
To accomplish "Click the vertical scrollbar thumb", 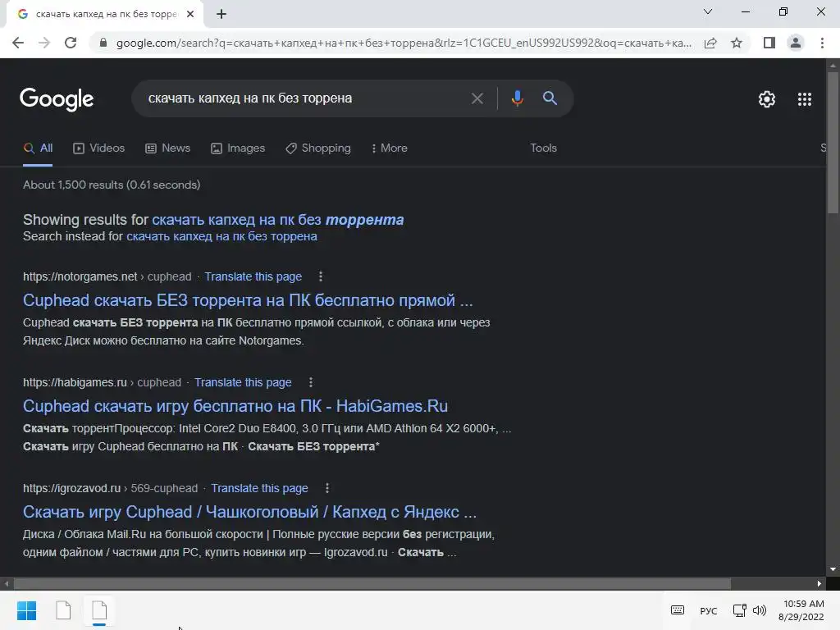I will point(833,143).
